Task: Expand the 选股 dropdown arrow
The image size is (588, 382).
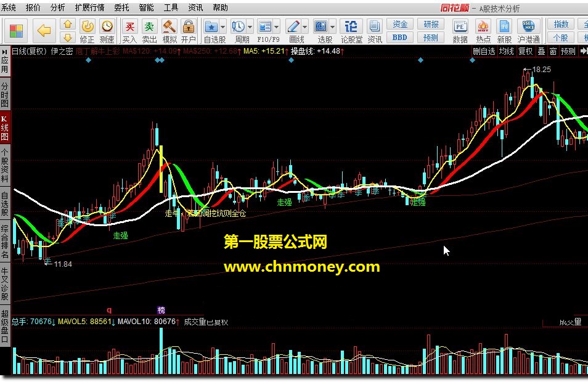Action: click(332, 27)
